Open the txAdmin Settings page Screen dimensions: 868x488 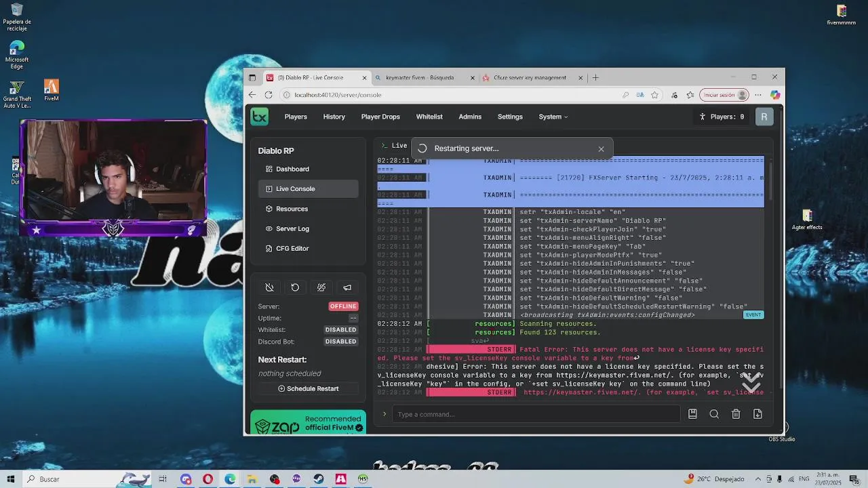pos(510,117)
